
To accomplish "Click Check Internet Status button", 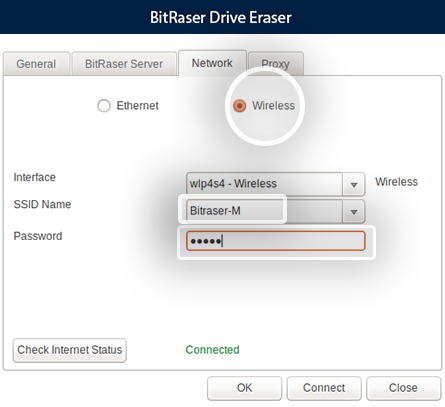I will (x=70, y=350).
